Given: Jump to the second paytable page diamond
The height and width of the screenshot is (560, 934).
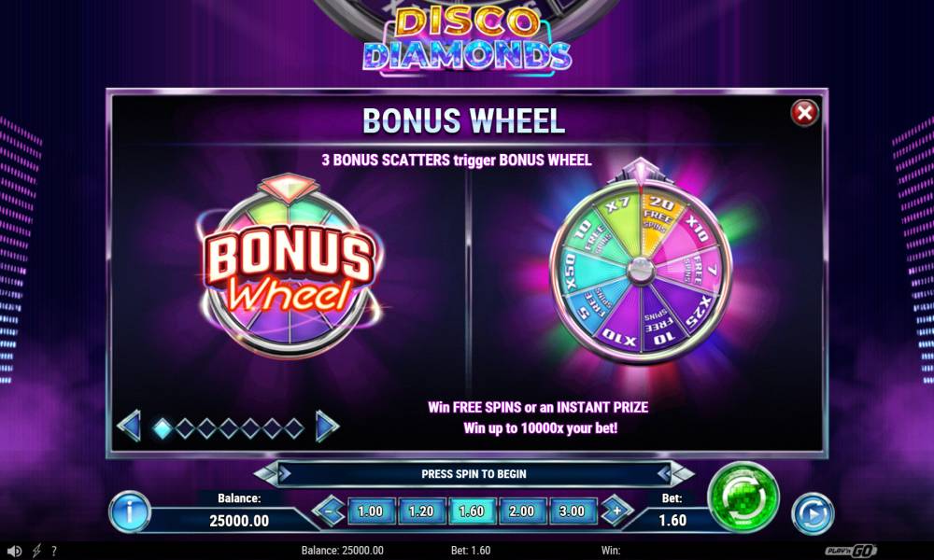Looking at the screenshot, I should 185,427.
